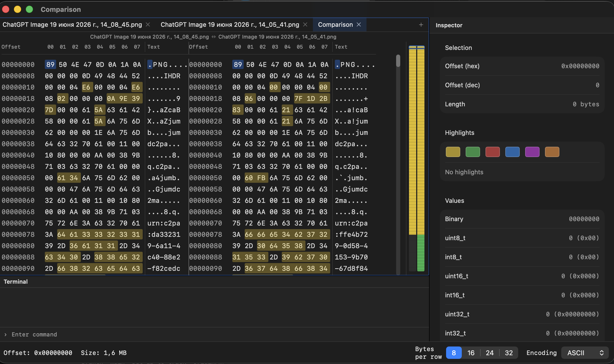Set bytes per row to 8
Viewport: 614px width, 364px height.
pyautogui.click(x=454, y=353)
